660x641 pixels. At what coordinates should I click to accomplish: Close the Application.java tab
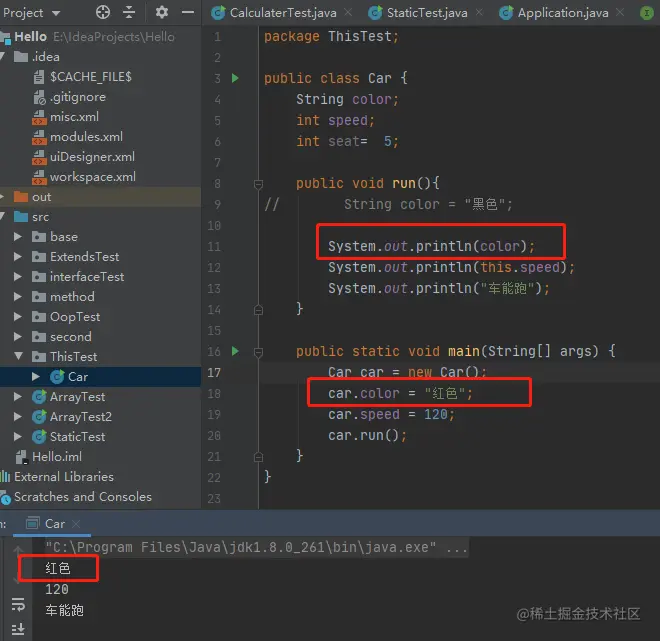[x=620, y=13]
